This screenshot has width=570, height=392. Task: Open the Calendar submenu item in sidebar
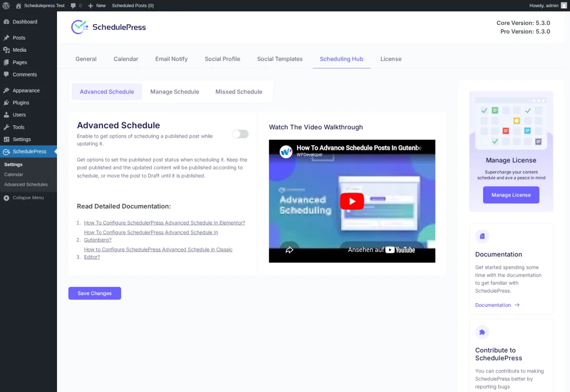[x=14, y=174]
